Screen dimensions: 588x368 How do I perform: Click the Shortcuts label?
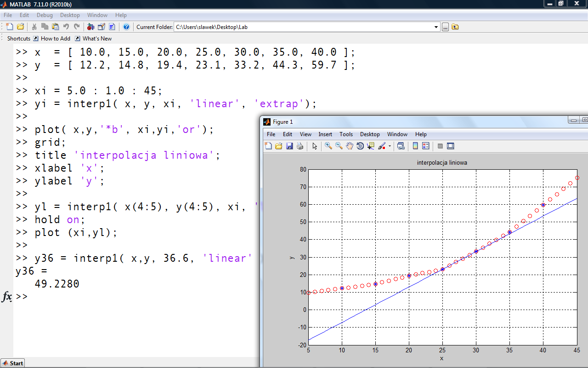pyautogui.click(x=19, y=39)
